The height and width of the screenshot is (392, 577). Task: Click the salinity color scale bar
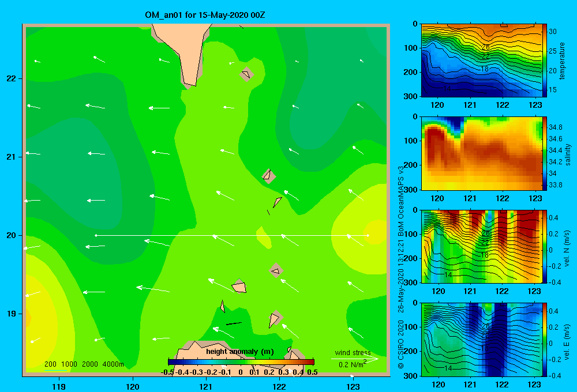coord(545,153)
